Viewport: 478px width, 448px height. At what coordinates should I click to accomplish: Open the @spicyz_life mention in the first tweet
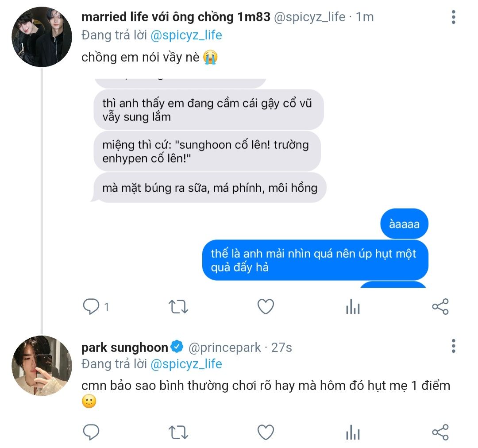point(186,35)
